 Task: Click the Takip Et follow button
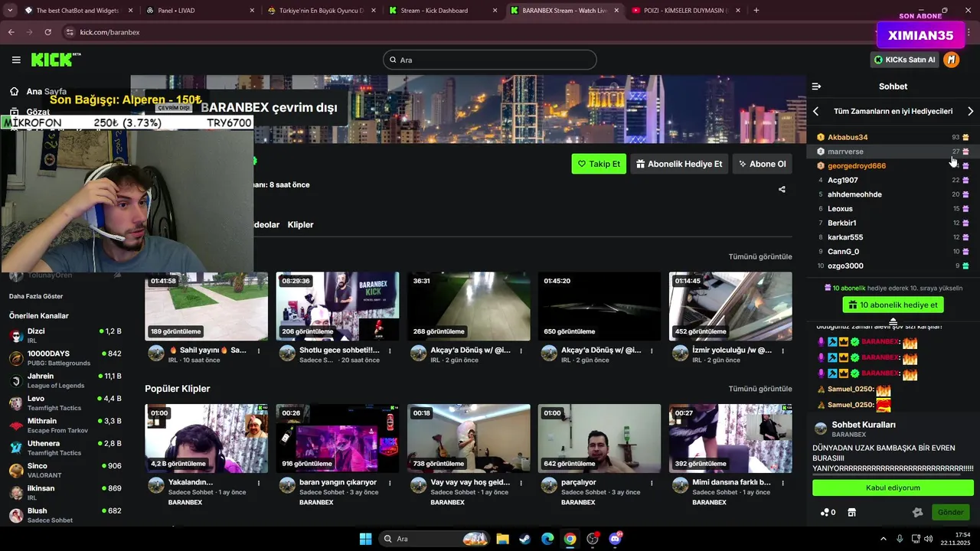click(599, 164)
